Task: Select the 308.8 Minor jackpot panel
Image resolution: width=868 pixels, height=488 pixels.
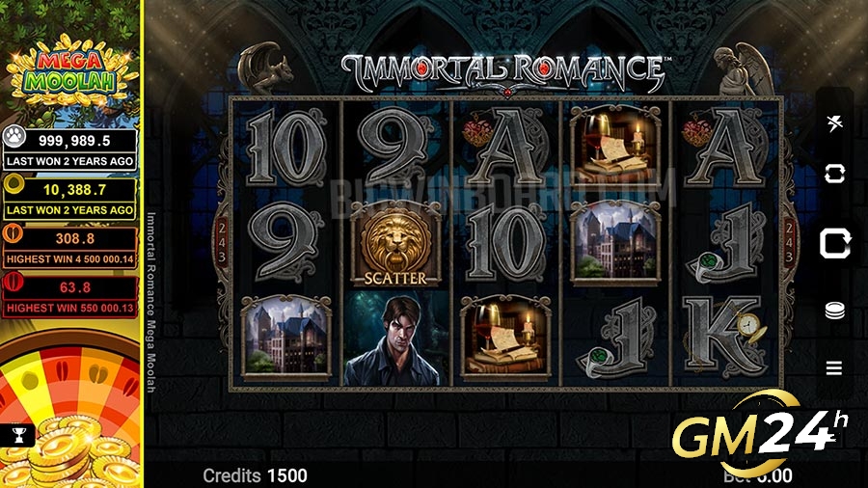Action: click(69, 246)
